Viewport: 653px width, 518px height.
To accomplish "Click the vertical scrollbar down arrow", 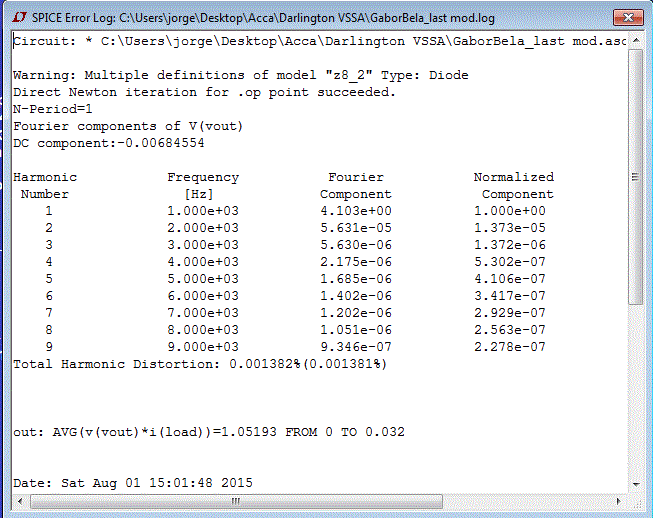I will tap(636, 484).
